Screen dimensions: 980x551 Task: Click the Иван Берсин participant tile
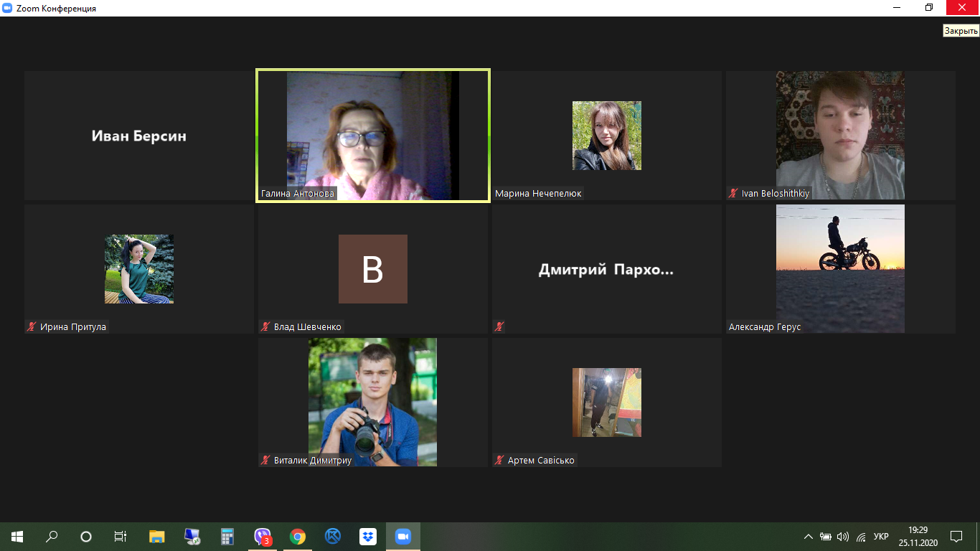139,135
